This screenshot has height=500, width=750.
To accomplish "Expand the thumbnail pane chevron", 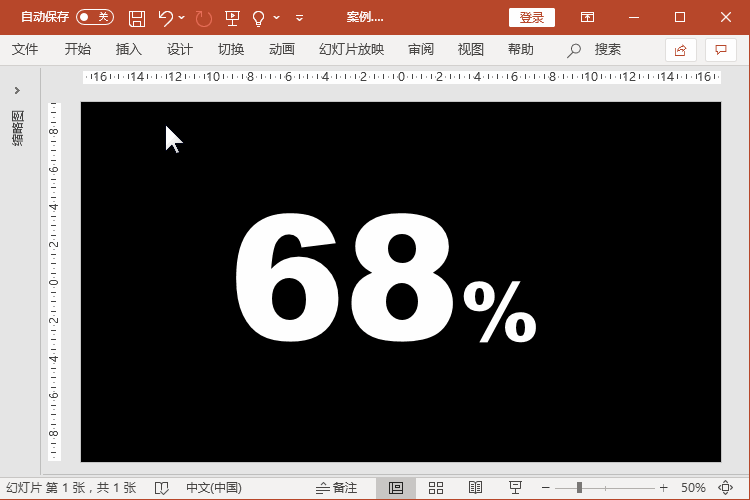I will (x=17, y=90).
